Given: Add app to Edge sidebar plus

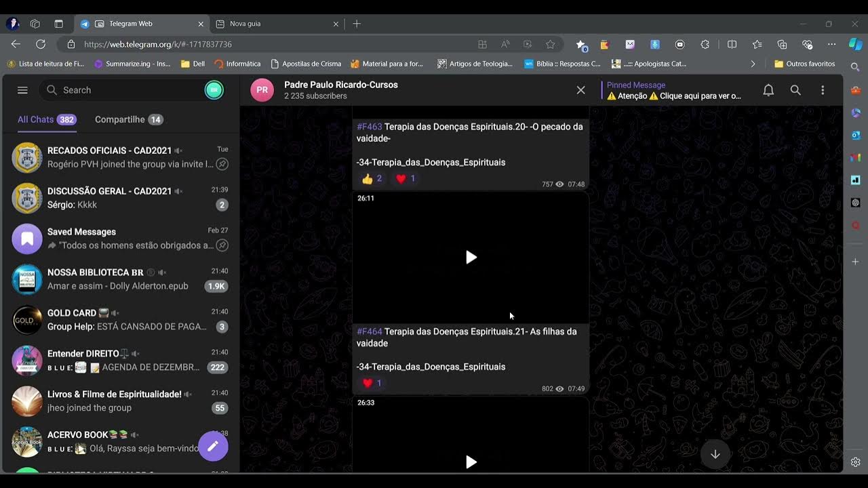Looking at the screenshot, I should (856, 262).
